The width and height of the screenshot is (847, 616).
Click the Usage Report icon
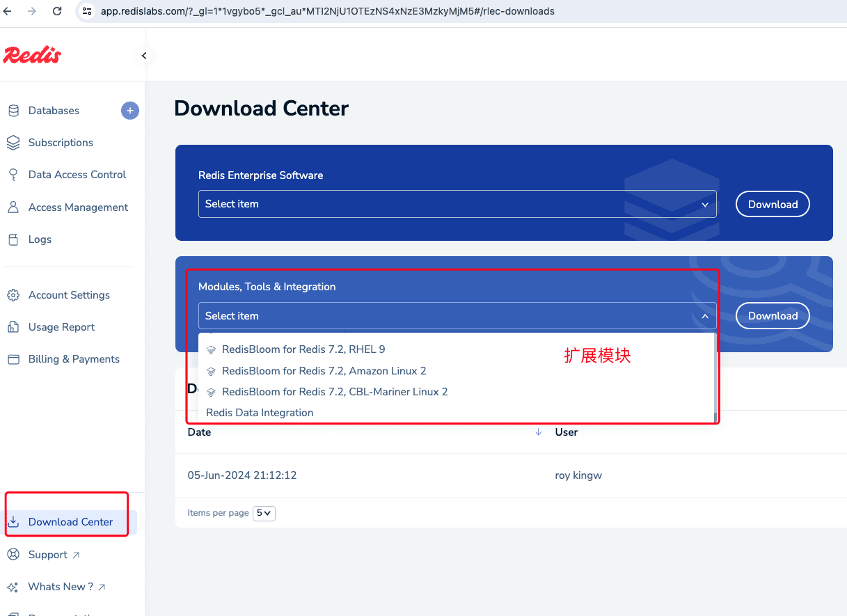click(x=13, y=327)
